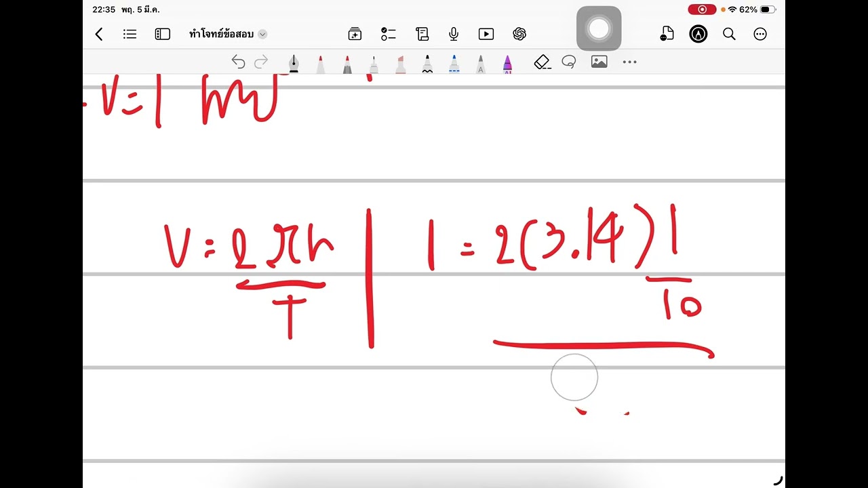
Task: Select the pink highlighter tool
Action: pyautogui.click(x=400, y=64)
